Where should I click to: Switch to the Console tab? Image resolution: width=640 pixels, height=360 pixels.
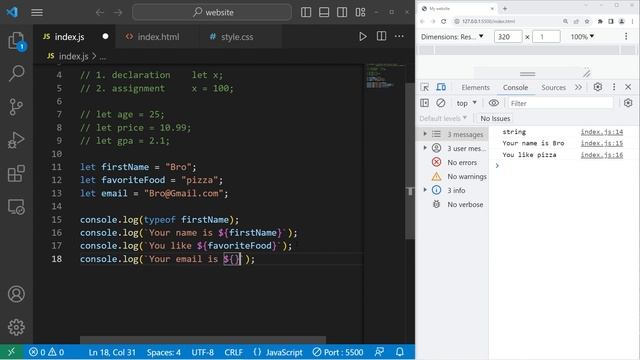(x=515, y=87)
